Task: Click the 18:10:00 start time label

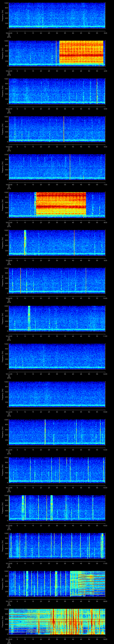Action: 9,336
